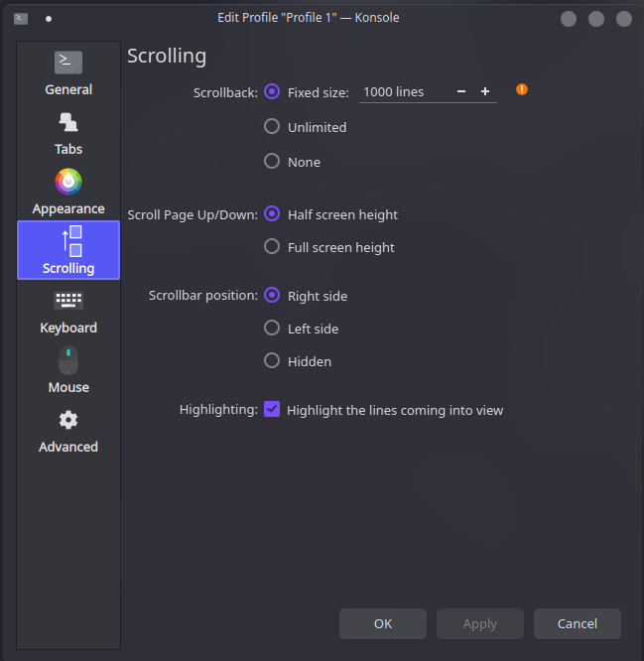Choose Full screen height scrolling
Screen dimensions: 644x661
(x=272, y=247)
